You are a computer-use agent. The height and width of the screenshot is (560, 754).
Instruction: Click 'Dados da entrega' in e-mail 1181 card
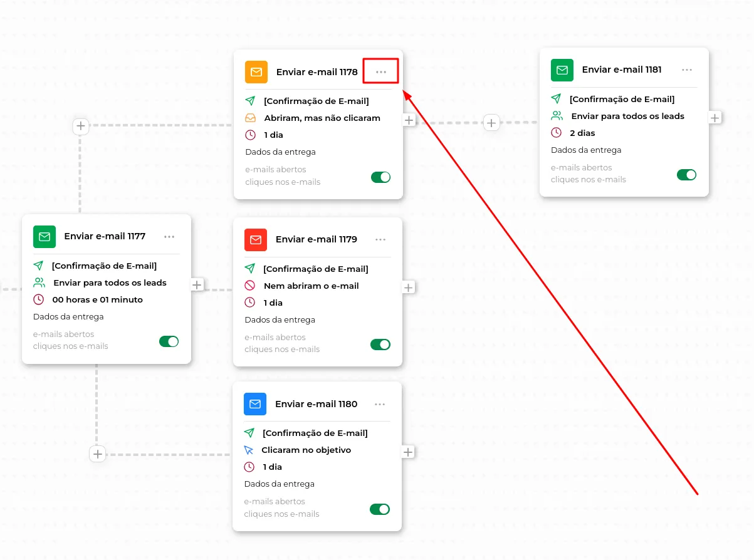point(586,150)
